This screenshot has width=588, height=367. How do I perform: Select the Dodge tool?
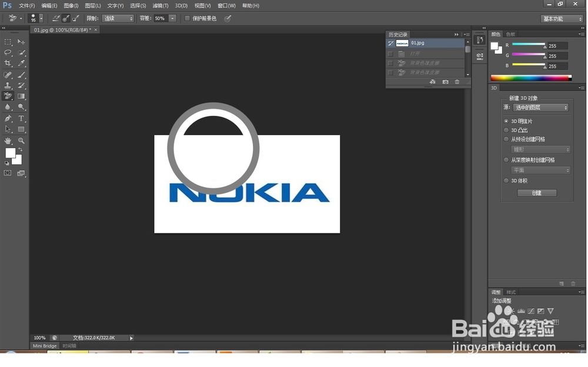pyautogui.click(x=21, y=107)
